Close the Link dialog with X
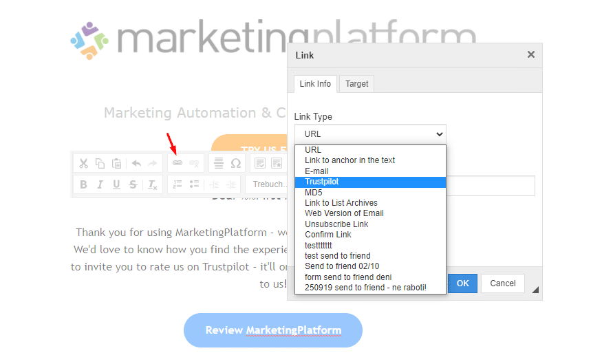 [x=531, y=54]
